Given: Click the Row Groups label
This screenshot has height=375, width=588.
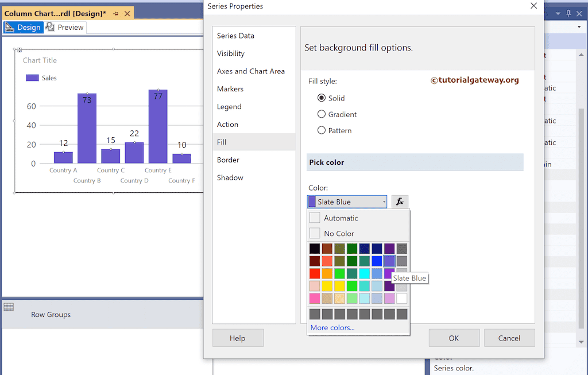Looking at the screenshot, I should [x=51, y=314].
